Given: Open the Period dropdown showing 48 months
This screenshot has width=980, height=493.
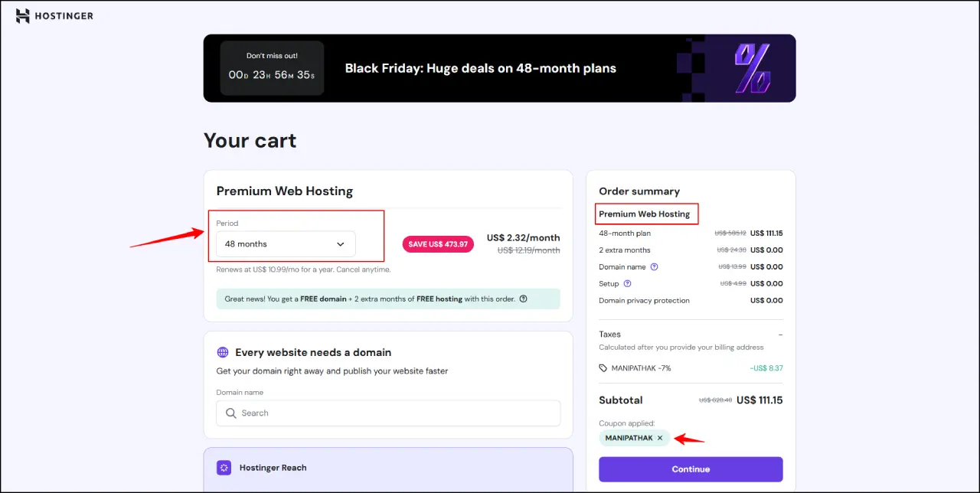Looking at the screenshot, I should point(285,243).
